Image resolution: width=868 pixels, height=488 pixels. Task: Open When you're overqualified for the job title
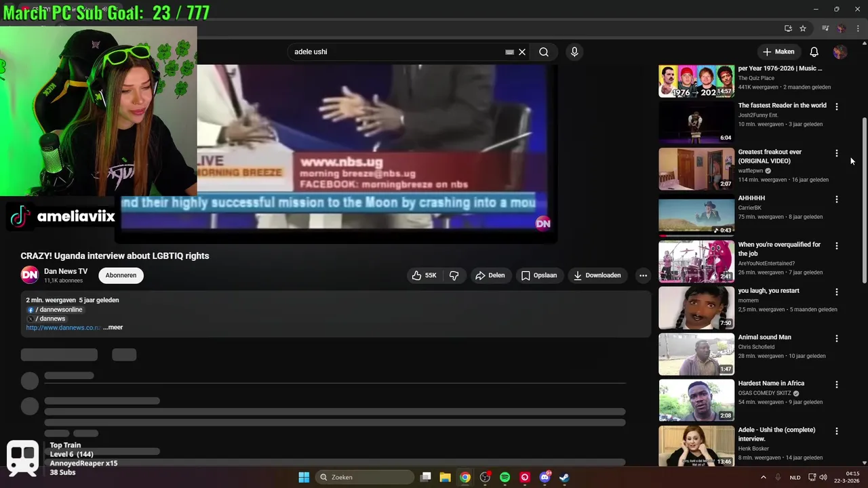click(x=779, y=249)
